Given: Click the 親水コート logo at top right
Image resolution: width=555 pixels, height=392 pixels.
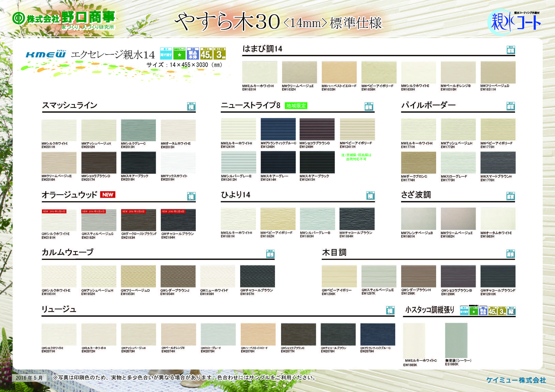Looking at the screenshot, I should coord(514,22).
